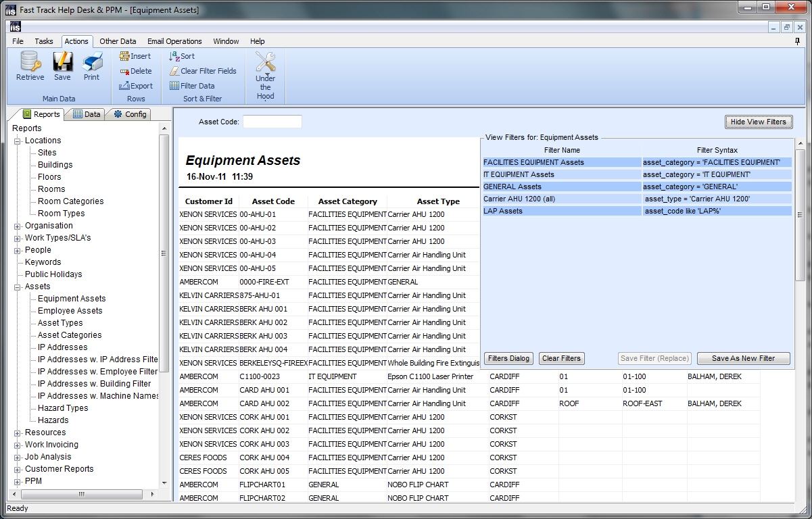Viewport: 812px width, 519px height.
Task: Export the rows
Action: 136,86
